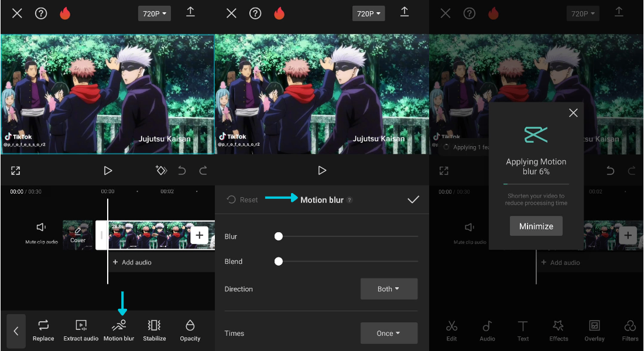Tap export arrow in the left panel

[x=190, y=12]
